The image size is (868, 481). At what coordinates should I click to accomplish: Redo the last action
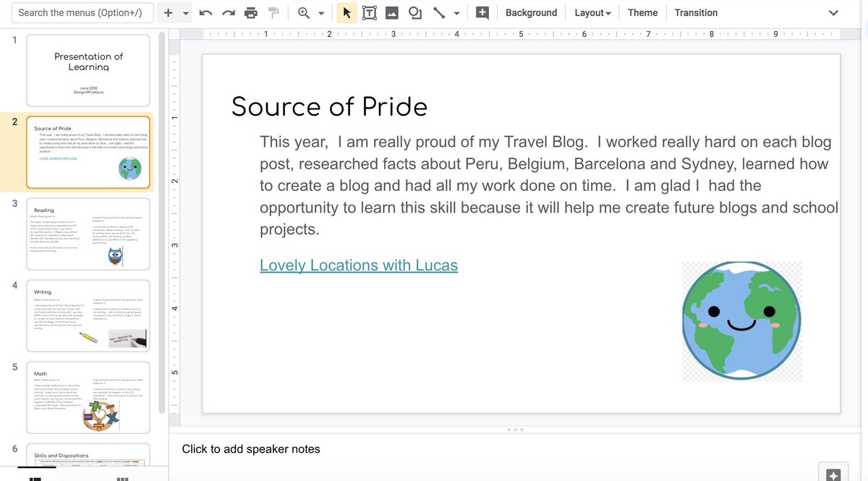pyautogui.click(x=228, y=13)
